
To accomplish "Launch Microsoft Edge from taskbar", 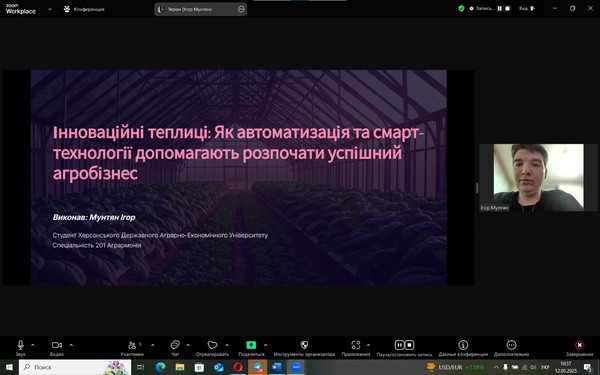I will 160,367.
